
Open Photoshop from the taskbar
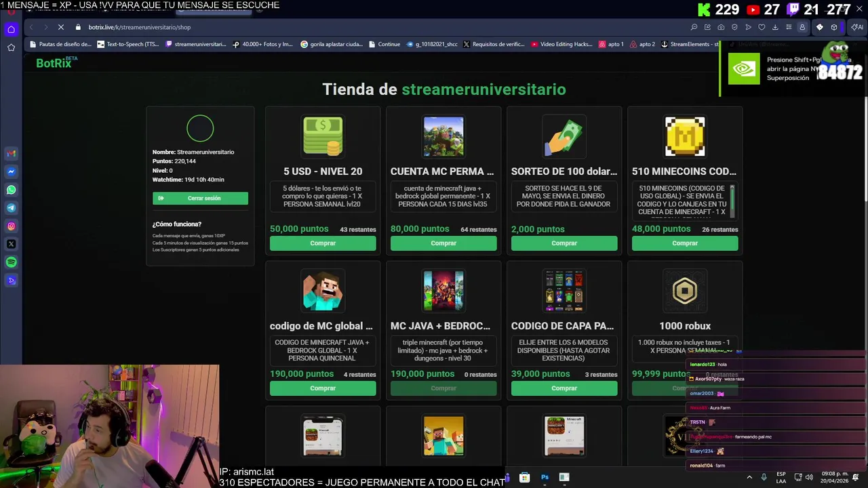(x=545, y=477)
